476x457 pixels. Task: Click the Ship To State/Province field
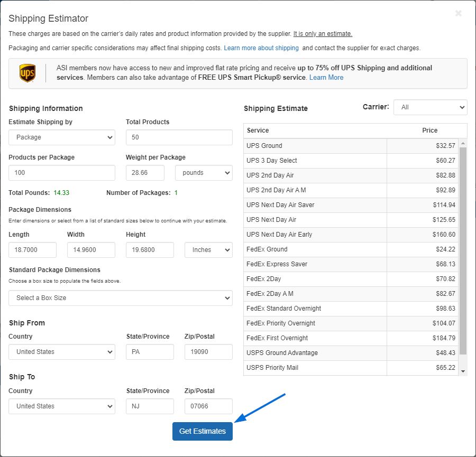click(x=150, y=406)
